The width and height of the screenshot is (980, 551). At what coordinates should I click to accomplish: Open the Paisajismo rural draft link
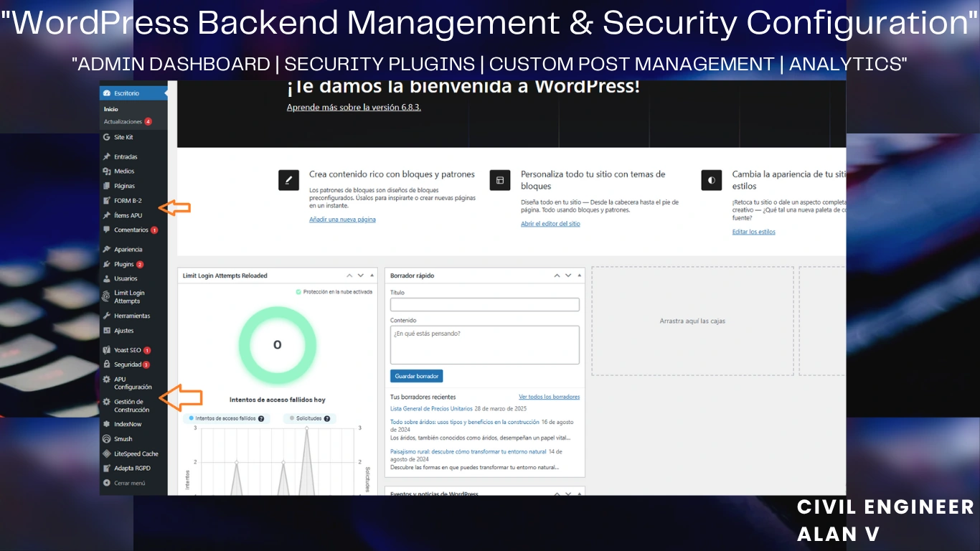468,452
